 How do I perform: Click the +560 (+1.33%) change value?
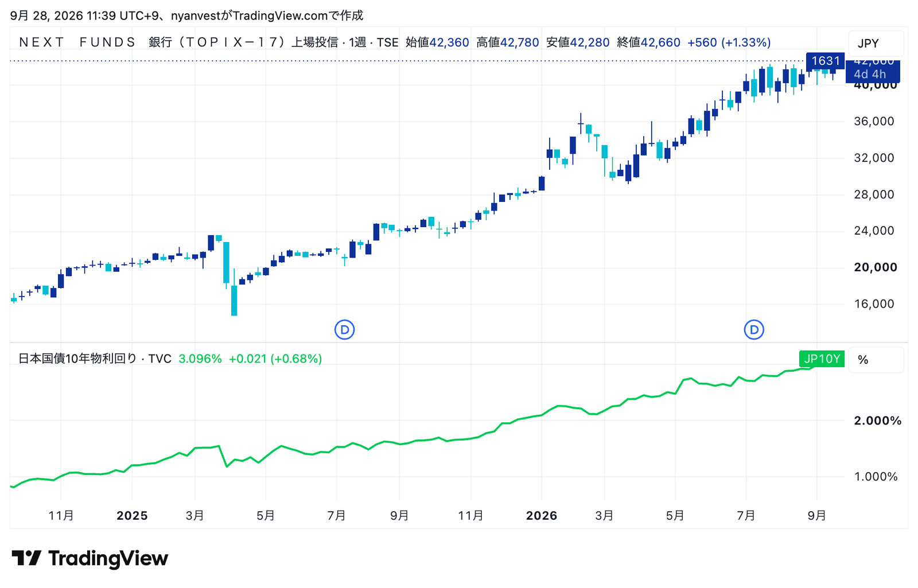click(x=729, y=42)
